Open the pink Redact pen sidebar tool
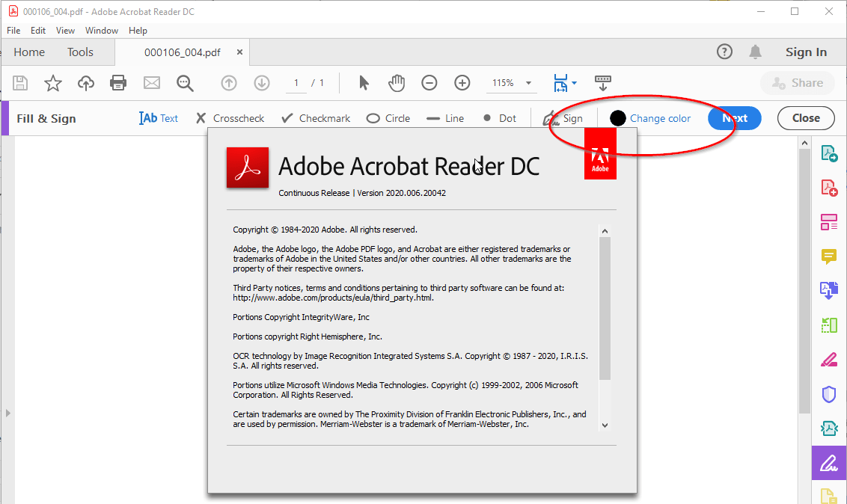Screen dimensions: 847x504 (x=829, y=360)
